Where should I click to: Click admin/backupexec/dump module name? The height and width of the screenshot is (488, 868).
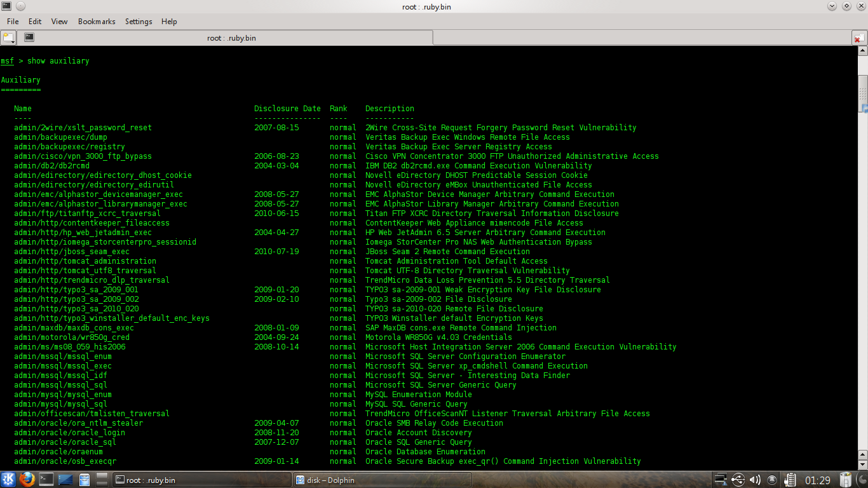coord(60,137)
